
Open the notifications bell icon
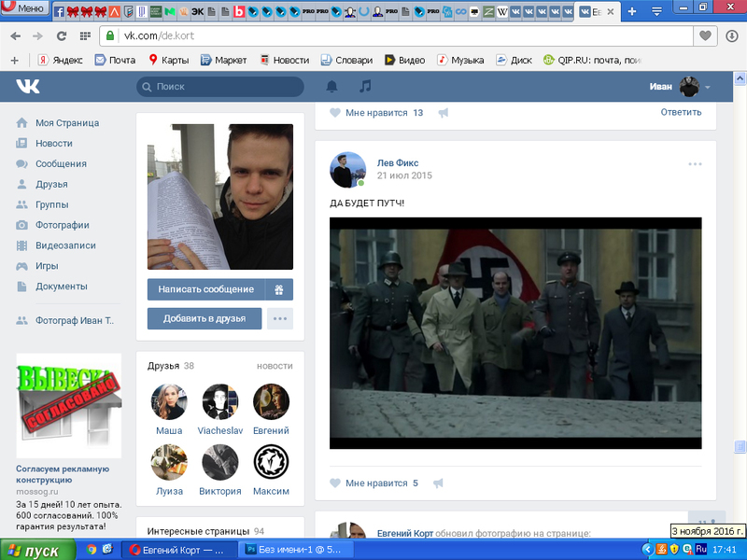(331, 87)
